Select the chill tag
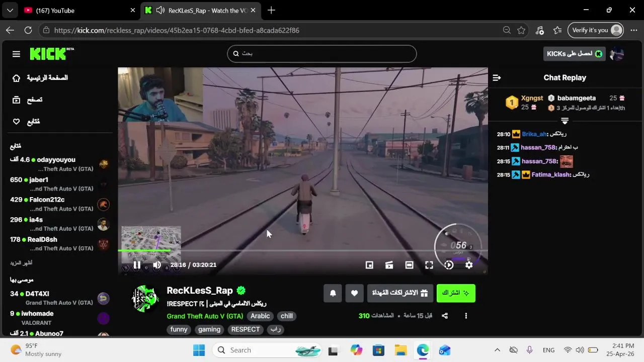644x362 pixels. 287,316
